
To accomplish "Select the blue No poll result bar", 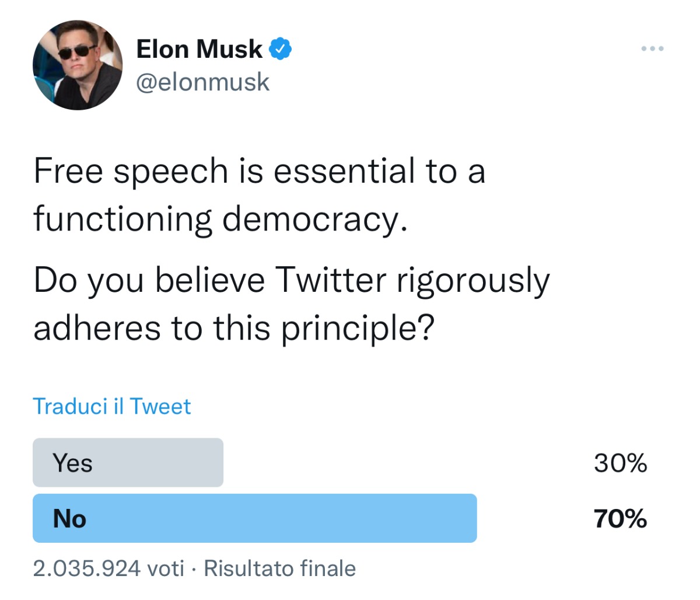I will tap(254, 518).
